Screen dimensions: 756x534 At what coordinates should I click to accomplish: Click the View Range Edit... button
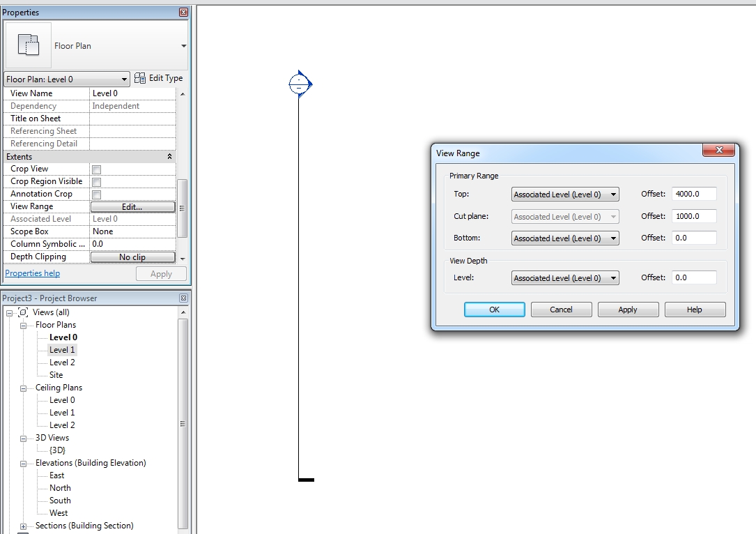pos(132,207)
